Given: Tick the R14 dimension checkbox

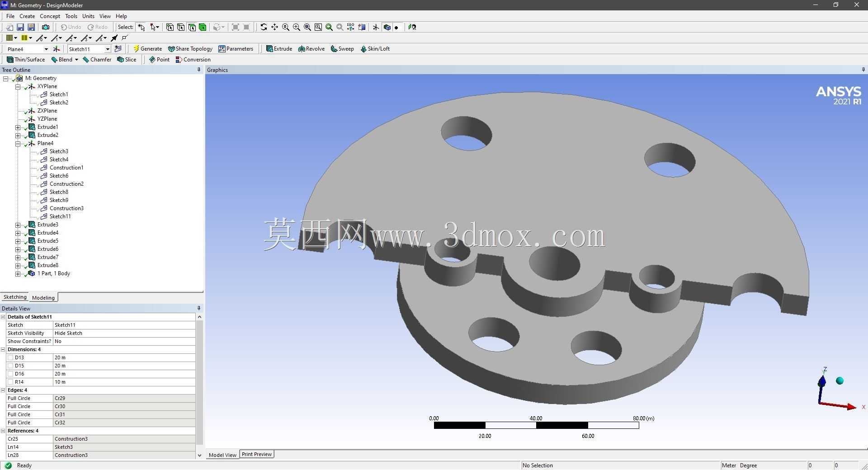Looking at the screenshot, I should tap(10, 382).
